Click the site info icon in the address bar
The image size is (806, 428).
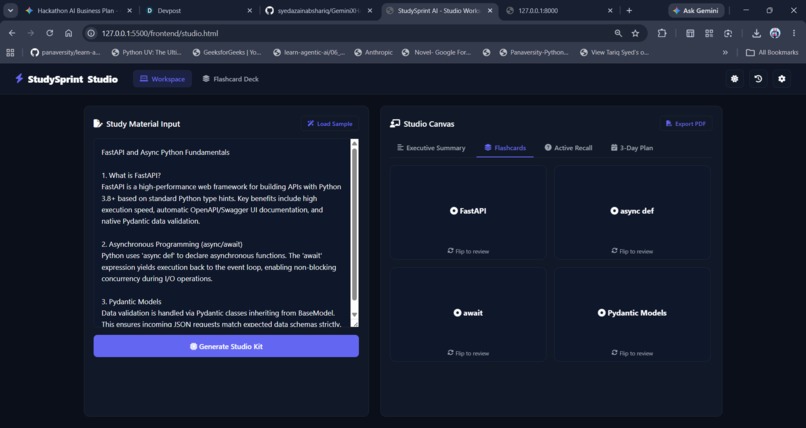91,33
